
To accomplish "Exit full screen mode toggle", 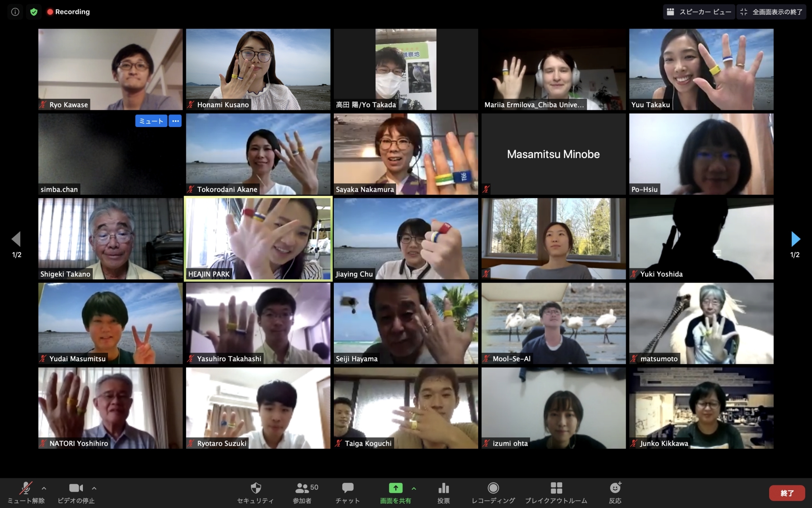I will 771,12.
